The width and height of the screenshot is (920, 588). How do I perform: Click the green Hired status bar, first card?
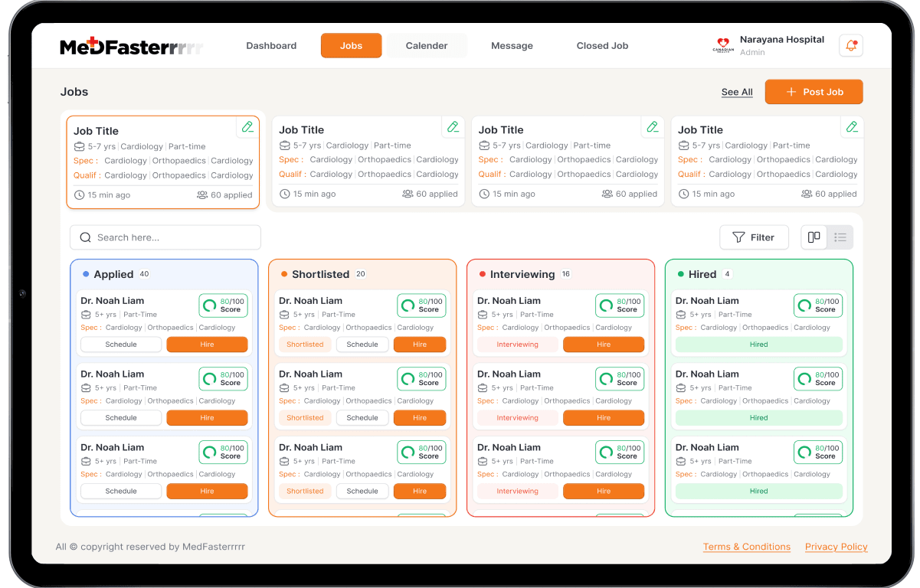tap(758, 345)
